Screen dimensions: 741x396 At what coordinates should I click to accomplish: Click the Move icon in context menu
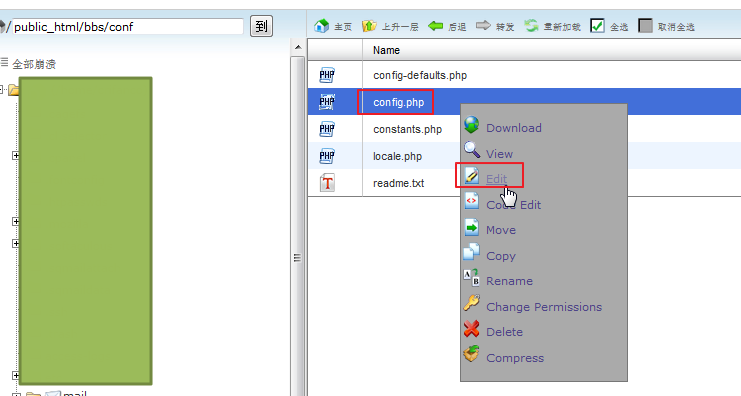pos(472,227)
